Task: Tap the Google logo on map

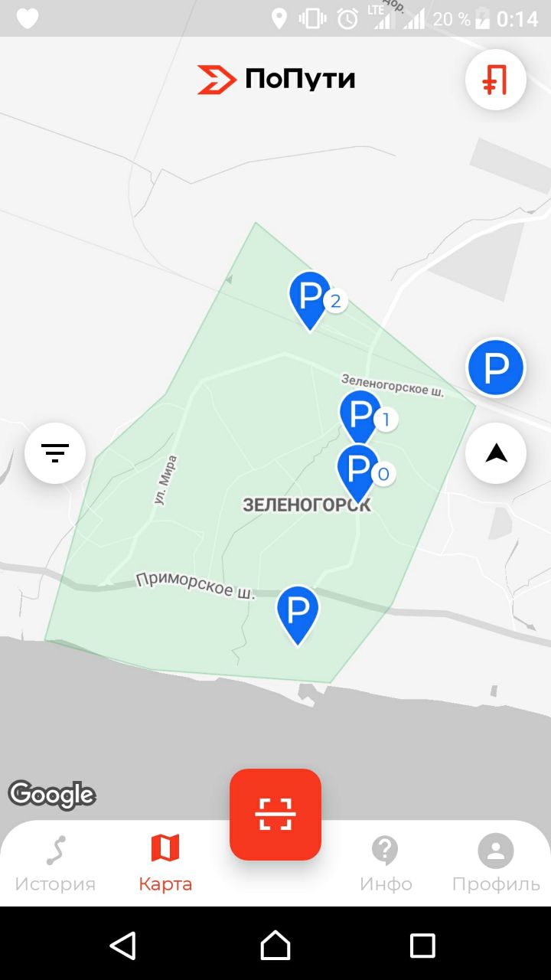Action: coord(52,795)
